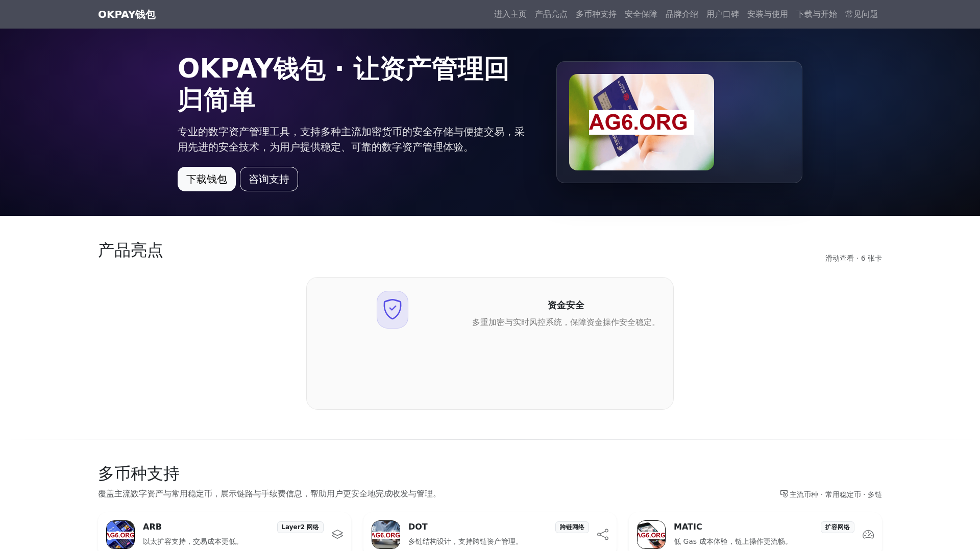
Task: Click the ARB coin name
Action: [x=152, y=527]
